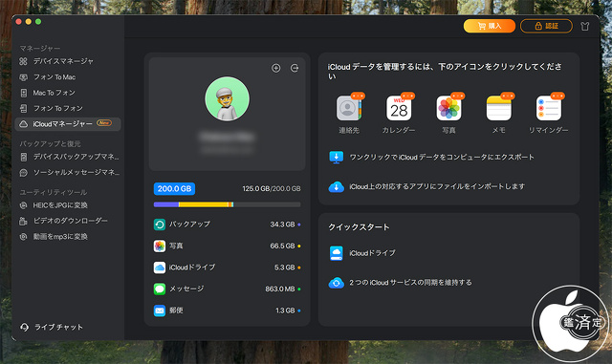Click the メッセージ storage row icon
The height and width of the screenshot is (364, 612).
pos(160,289)
